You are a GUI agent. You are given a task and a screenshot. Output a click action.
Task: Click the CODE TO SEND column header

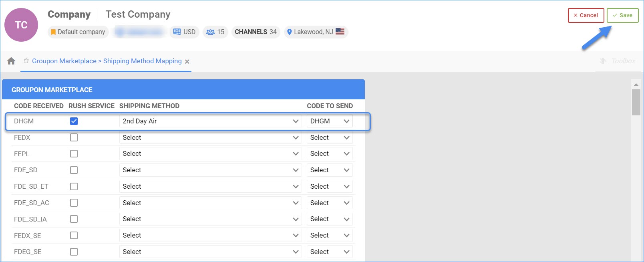click(x=330, y=106)
